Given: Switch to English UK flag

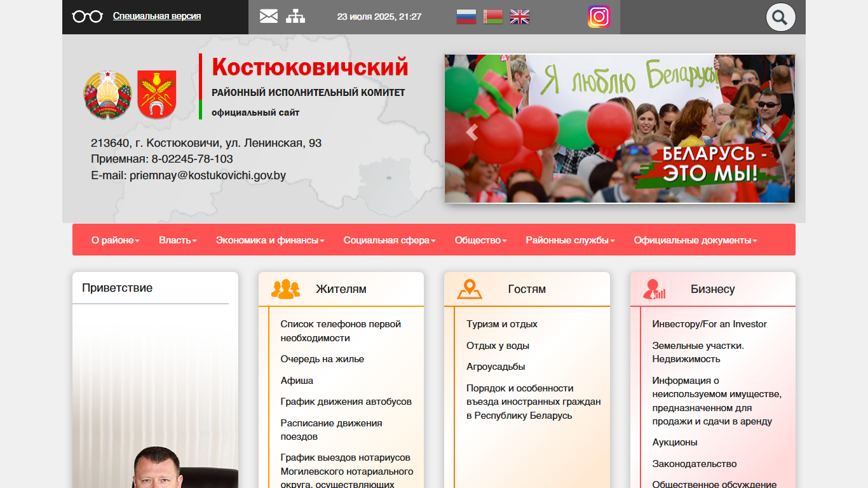Looking at the screenshot, I should click(x=520, y=17).
